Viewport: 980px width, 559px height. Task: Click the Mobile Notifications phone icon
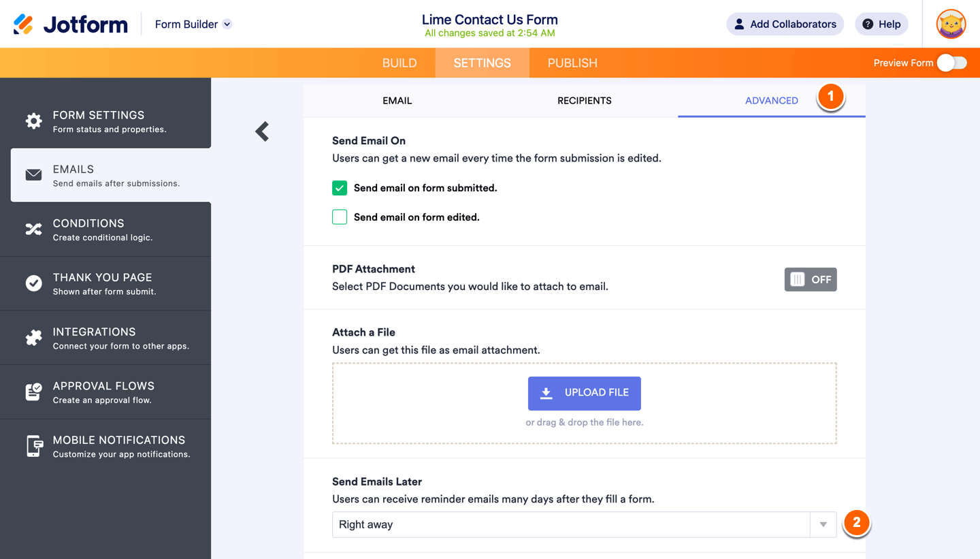(x=33, y=446)
